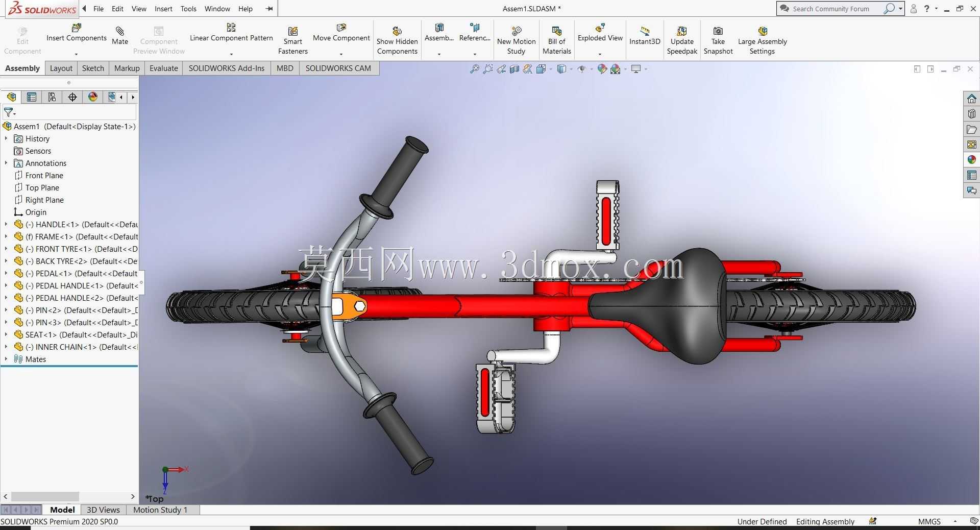The height and width of the screenshot is (530, 980).
Task: Switch to the ConfigurationManager tab icon
Action: [x=52, y=97]
